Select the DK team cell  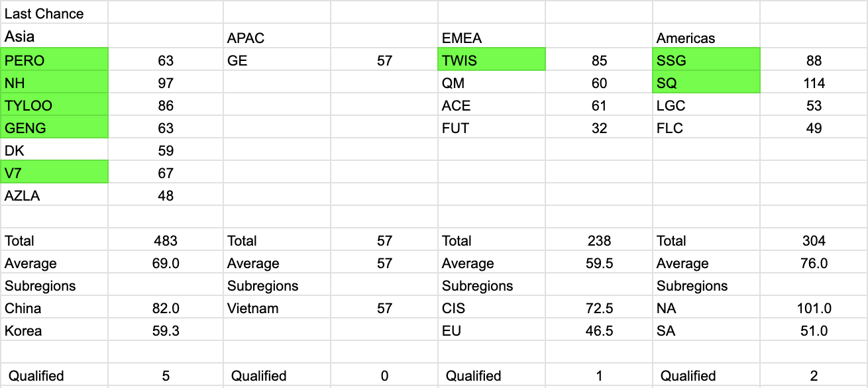coord(54,151)
